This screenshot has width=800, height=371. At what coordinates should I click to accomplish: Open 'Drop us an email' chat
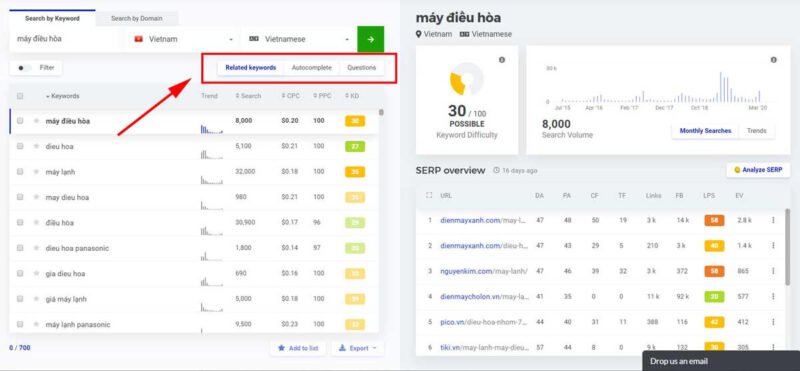coord(720,361)
